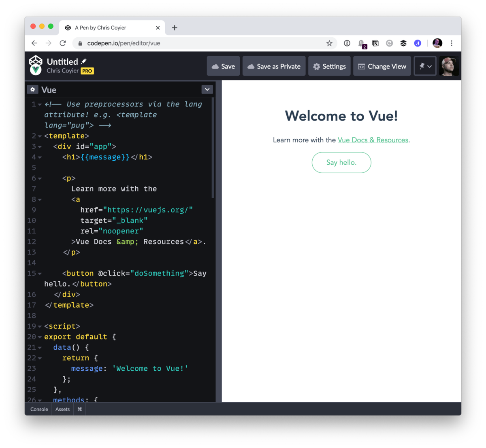Expand the pin button's dropdown arrow
The image size is (486, 448).
[x=430, y=66]
